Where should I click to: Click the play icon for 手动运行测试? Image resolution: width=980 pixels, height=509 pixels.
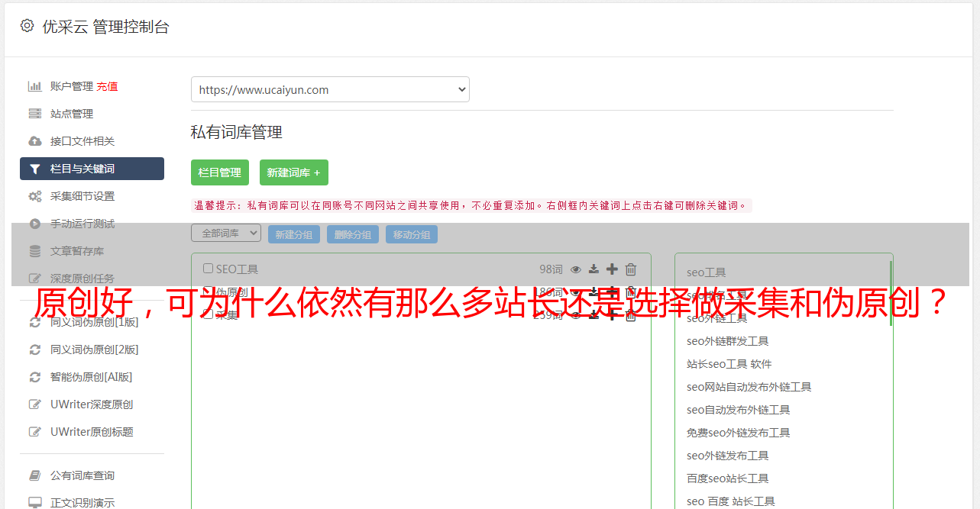point(35,224)
